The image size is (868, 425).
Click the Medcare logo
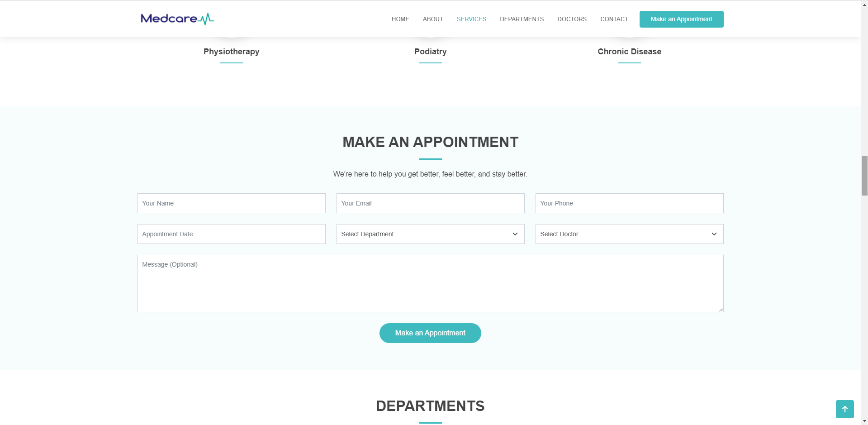(x=177, y=19)
